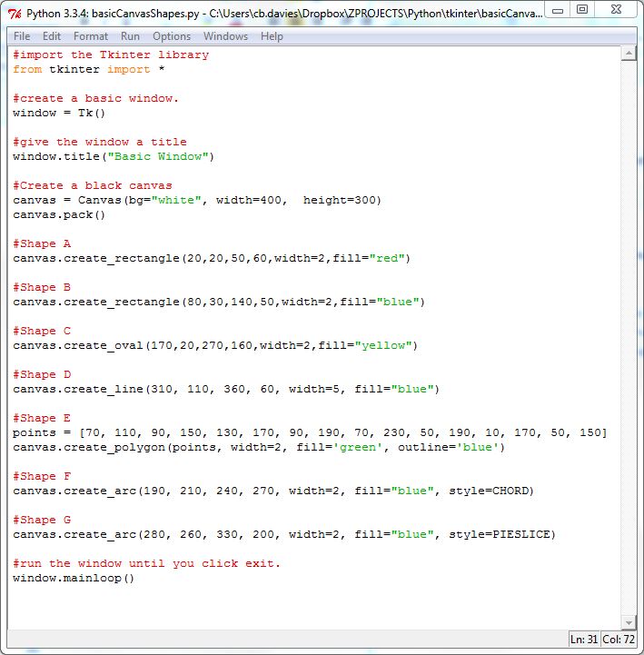Click the '#Shape E' comment
The image size is (644, 655).
(42, 418)
